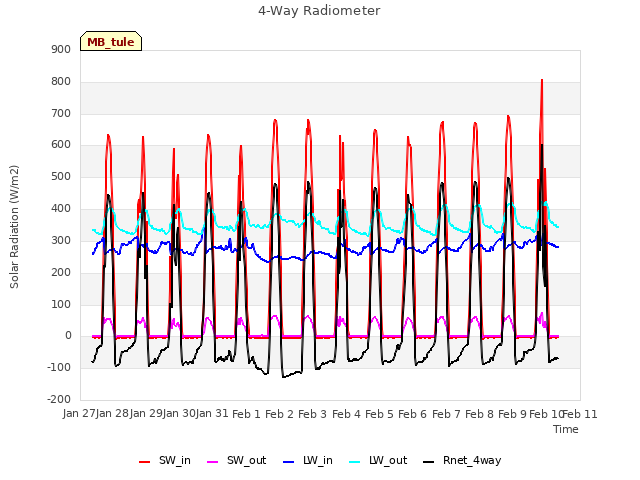
Task: Toggle the LW_out legend entry
Action: click(x=378, y=460)
